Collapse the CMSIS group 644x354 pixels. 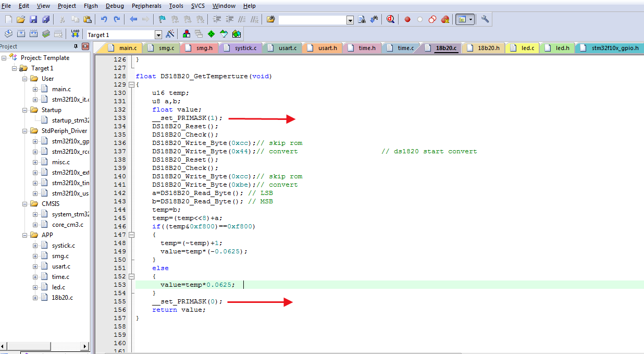[24, 204]
